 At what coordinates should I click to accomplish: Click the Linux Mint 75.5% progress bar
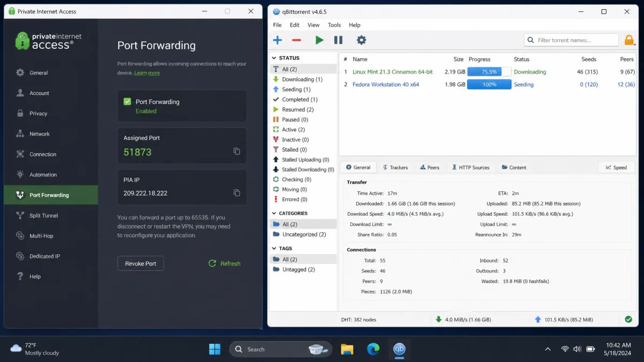pyautogui.click(x=489, y=72)
